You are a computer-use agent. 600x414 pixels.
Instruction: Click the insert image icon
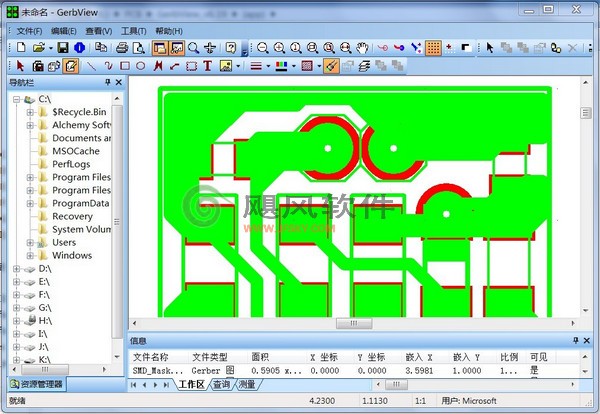[x=226, y=66]
